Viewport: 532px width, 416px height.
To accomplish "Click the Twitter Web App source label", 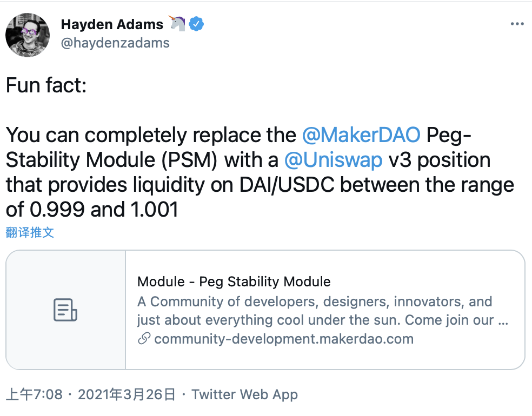I will point(244,394).
